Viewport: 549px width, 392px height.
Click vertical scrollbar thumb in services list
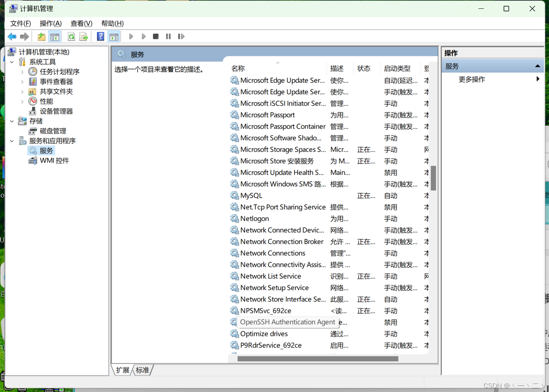pos(433,178)
